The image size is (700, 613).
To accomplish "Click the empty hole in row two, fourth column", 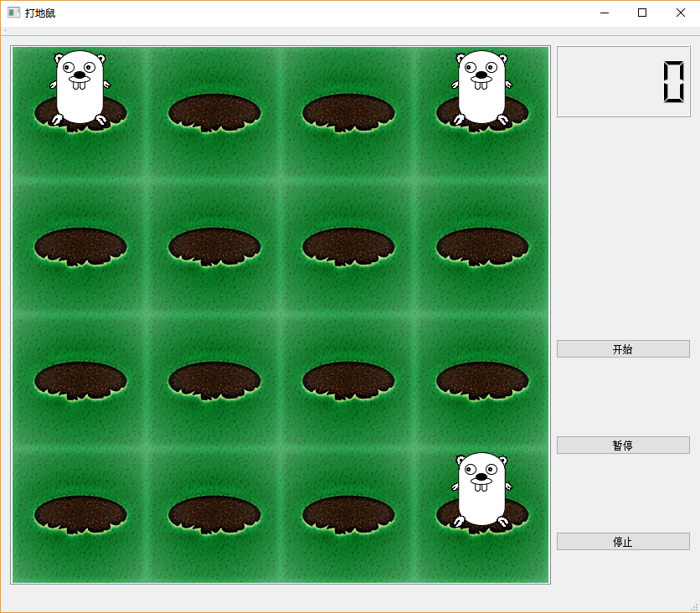I will [x=482, y=247].
